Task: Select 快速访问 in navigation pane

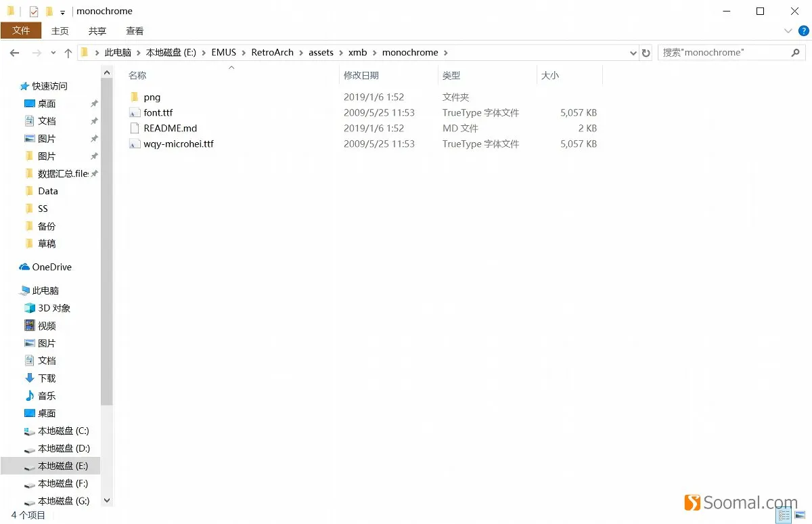Action: point(44,86)
